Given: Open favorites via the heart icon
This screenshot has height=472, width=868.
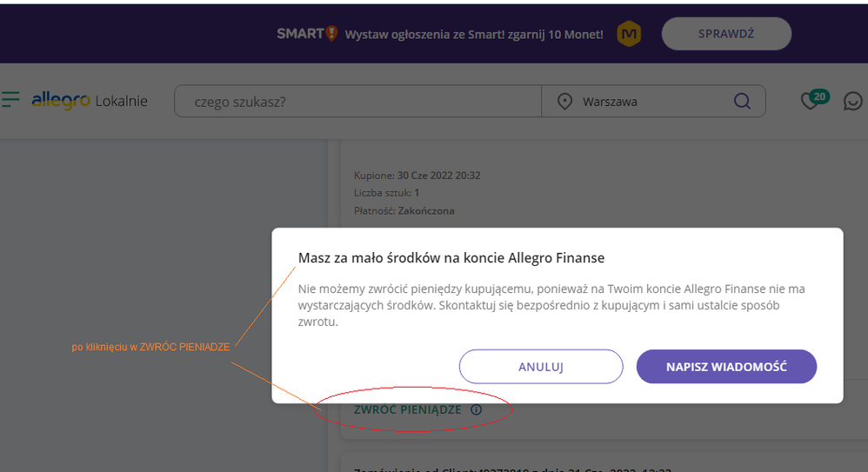Looking at the screenshot, I should click(x=811, y=101).
